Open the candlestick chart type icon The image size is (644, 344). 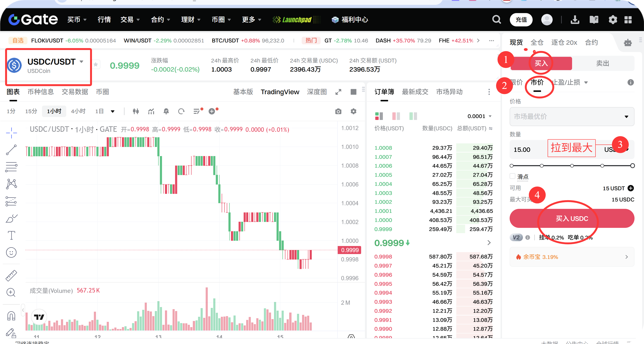click(136, 111)
